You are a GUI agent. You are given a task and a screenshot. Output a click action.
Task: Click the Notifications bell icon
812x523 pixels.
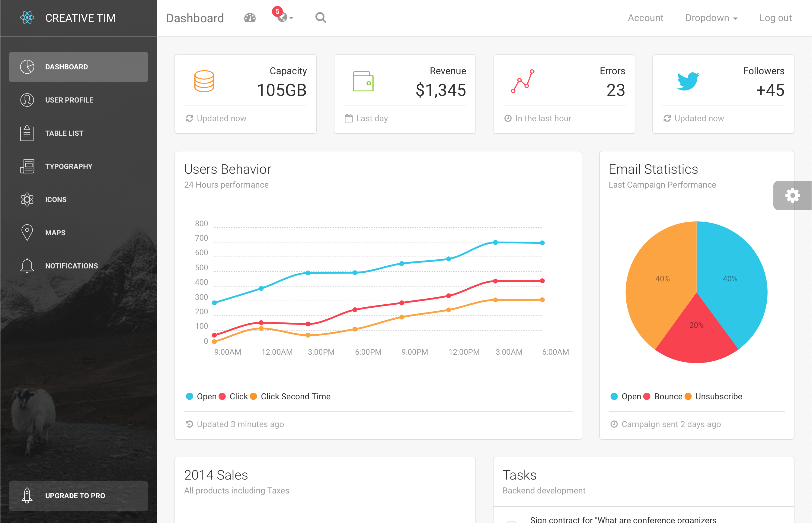[x=27, y=265]
